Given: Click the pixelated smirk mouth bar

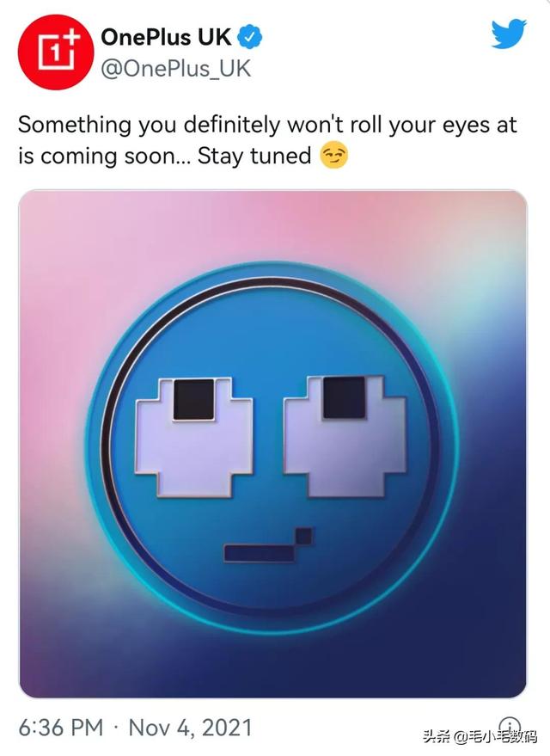Looking at the screenshot, I should coord(260,553).
